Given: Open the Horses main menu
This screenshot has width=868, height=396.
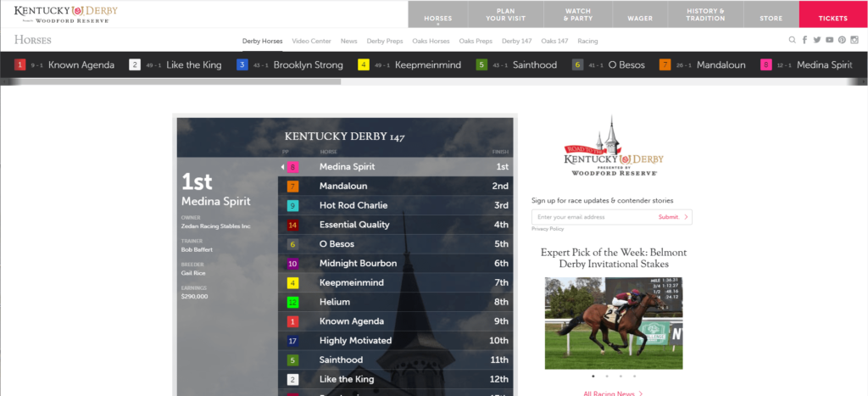Looking at the screenshot, I should (x=438, y=14).
